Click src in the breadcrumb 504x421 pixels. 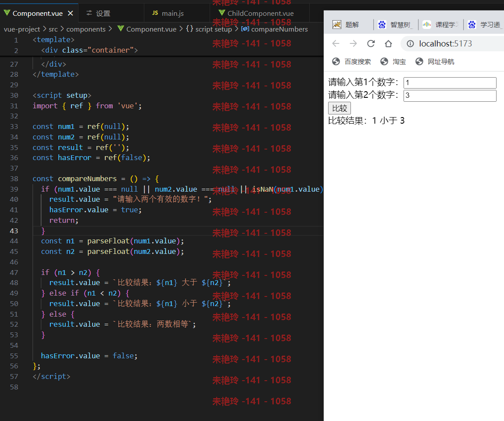[x=53, y=29]
